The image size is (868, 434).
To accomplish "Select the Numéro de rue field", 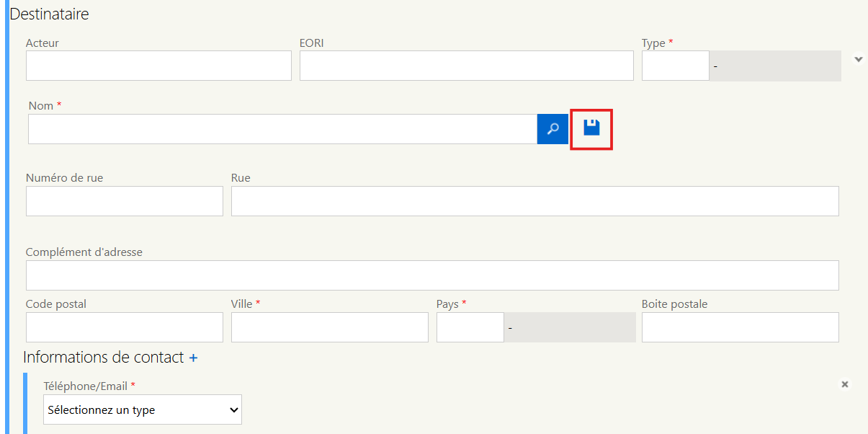I will tap(125, 201).
